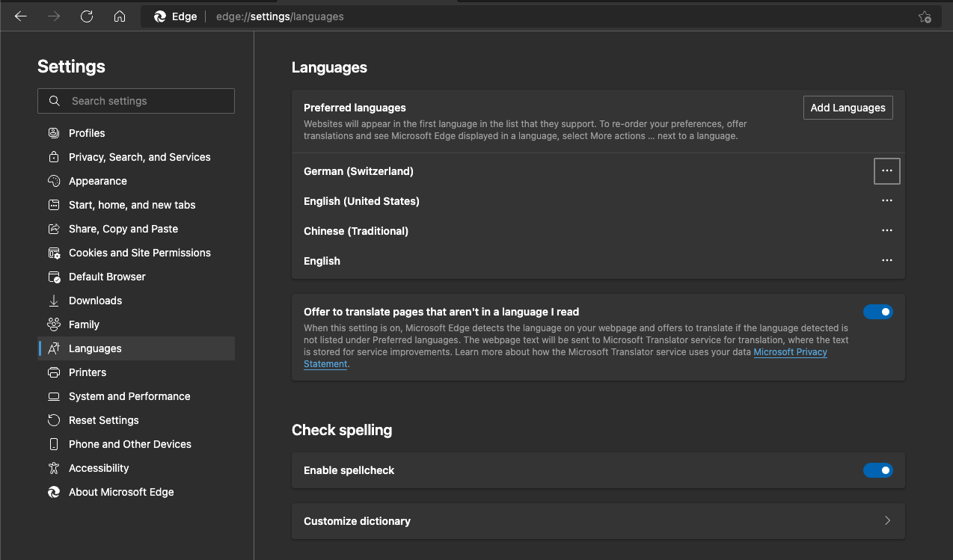Open the Microsoft Privacy Statement link
953x560 pixels.
(x=790, y=351)
